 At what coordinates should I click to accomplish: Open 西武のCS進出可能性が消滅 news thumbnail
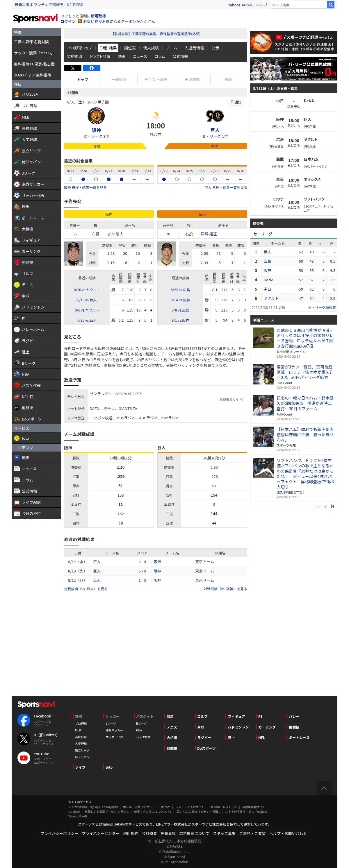tap(263, 337)
